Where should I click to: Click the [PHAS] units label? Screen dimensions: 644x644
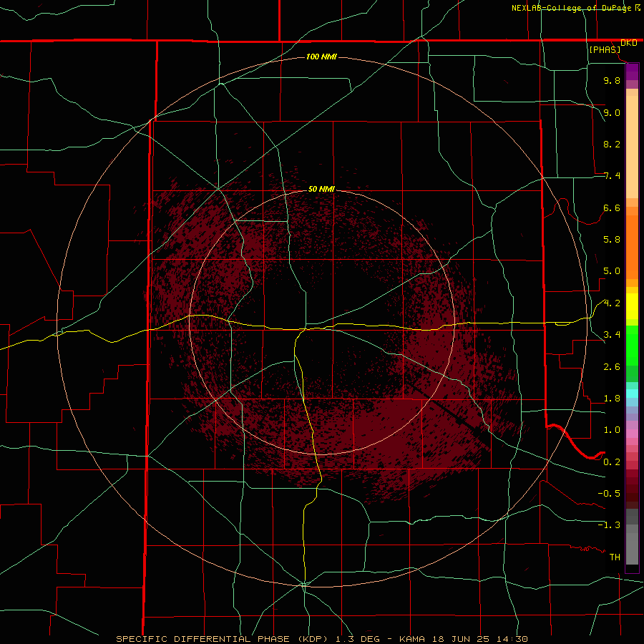pos(605,49)
